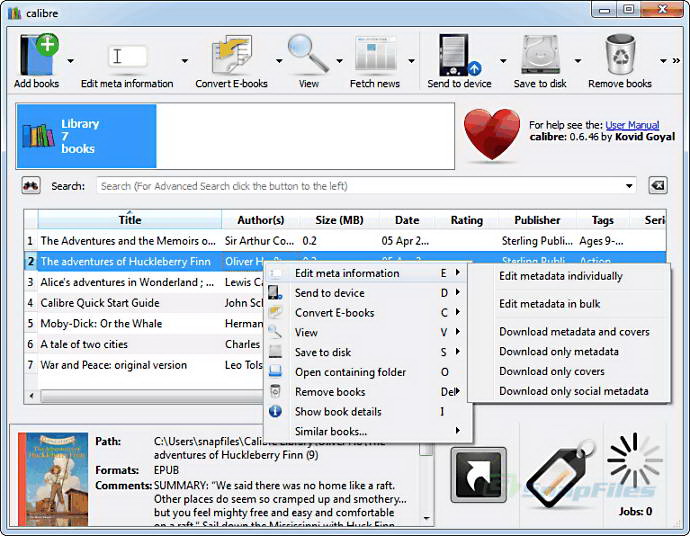The width and height of the screenshot is (690, 536).
Task: Sort library by Title column header
Action: [x=130, y=220]
